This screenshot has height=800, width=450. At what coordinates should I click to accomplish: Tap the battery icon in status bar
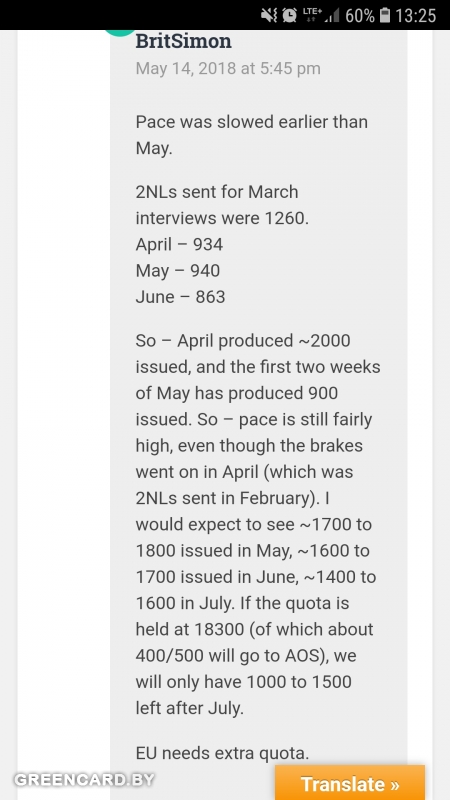click(x=385, y=15)
